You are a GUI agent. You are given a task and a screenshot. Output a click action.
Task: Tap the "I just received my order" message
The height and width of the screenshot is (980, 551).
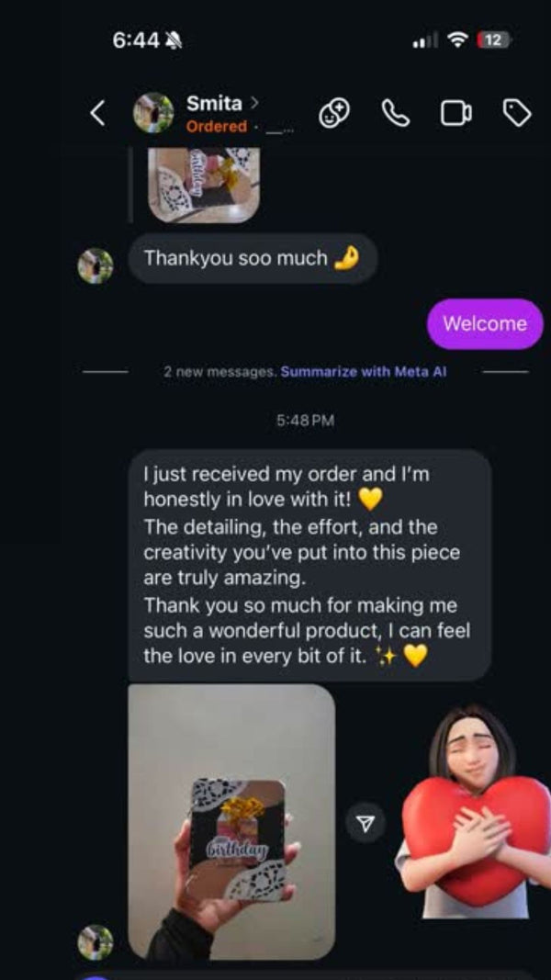(x=309, y=565)
